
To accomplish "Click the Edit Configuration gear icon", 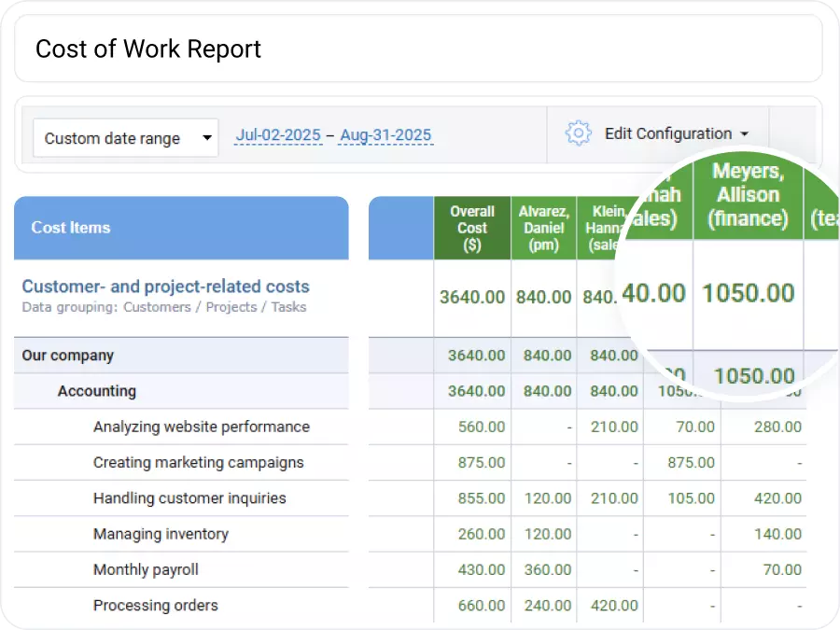I will pos(579,133).
